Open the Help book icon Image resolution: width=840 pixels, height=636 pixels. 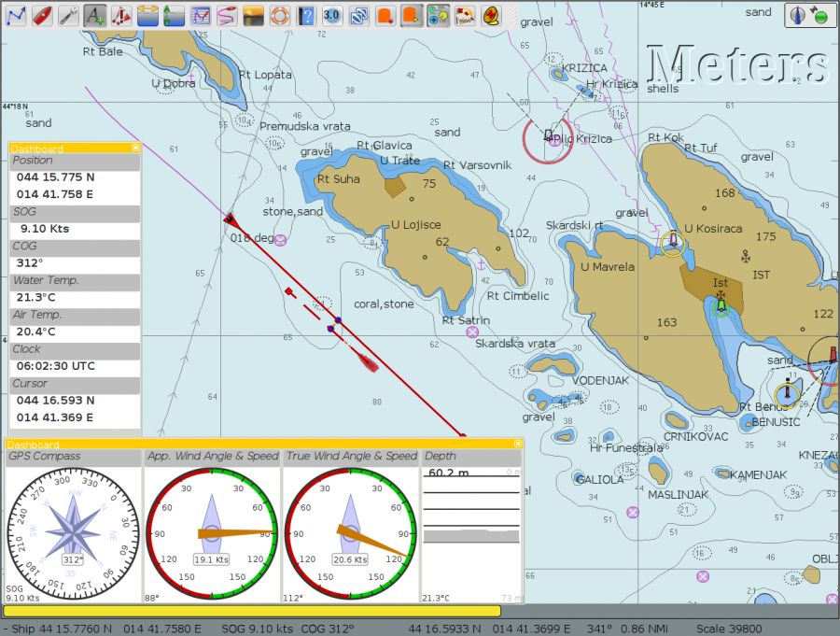(305, 15)
